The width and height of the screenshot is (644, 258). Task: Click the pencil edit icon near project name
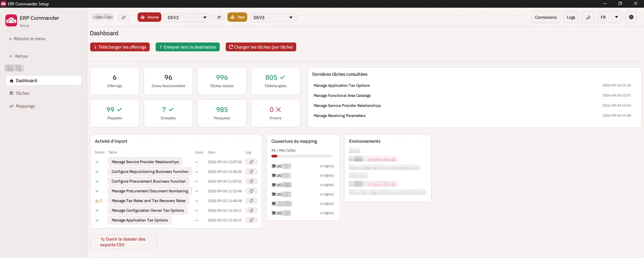(x=124, y=17)
